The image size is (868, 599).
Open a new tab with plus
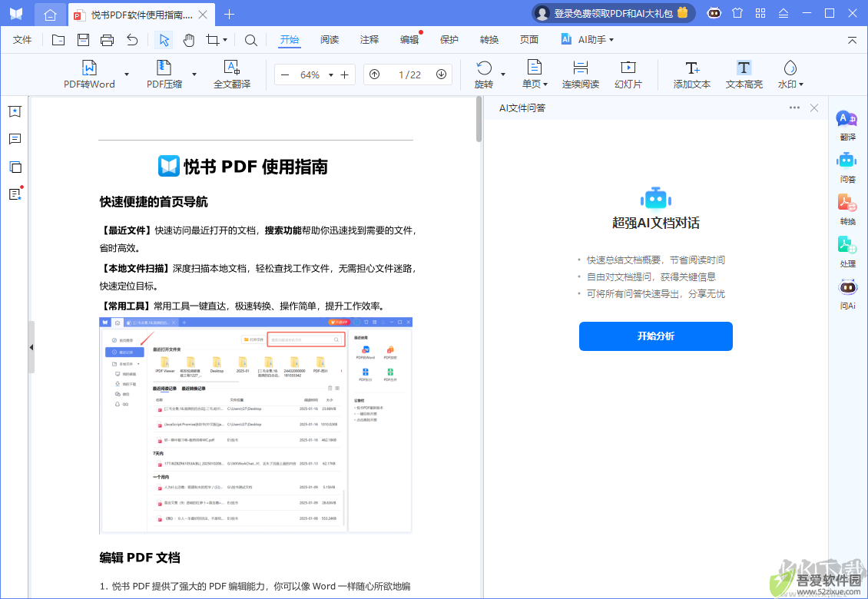229,15
